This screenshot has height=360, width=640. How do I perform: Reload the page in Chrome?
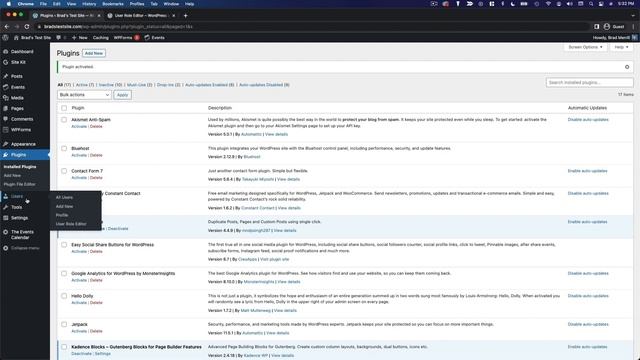click(x=27, y=27)
